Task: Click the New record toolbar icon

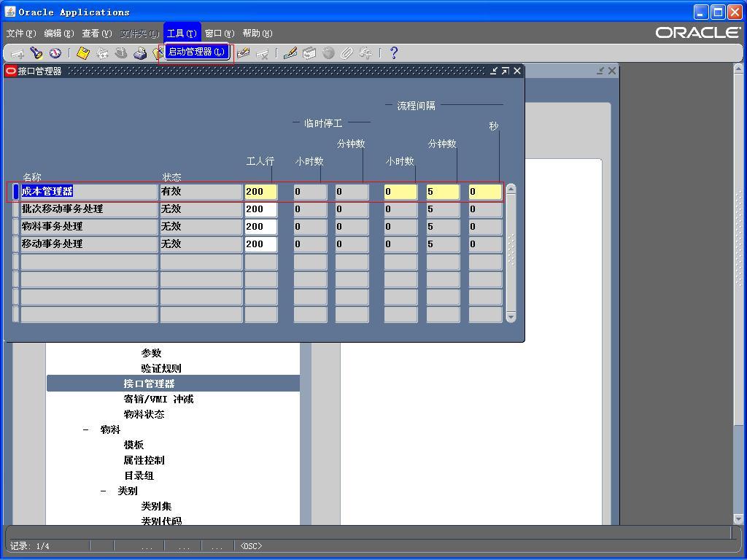Action: pyautogui.click(x=18, y=53)
